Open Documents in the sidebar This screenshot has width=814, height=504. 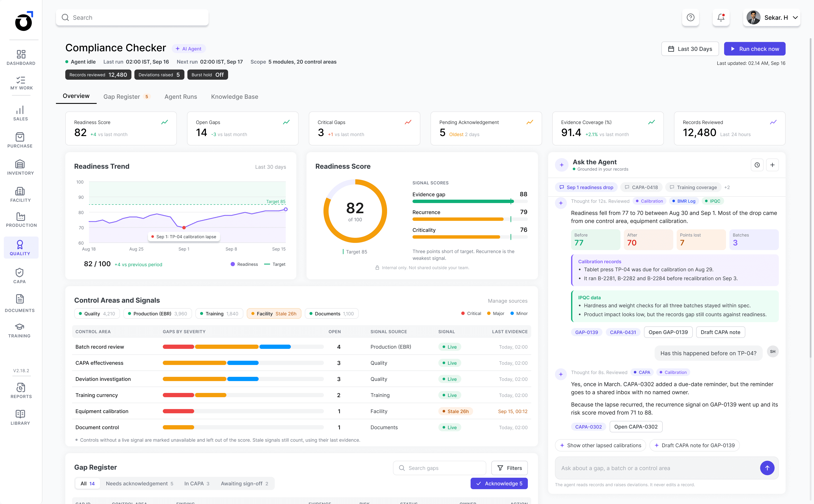coord(20,303)
